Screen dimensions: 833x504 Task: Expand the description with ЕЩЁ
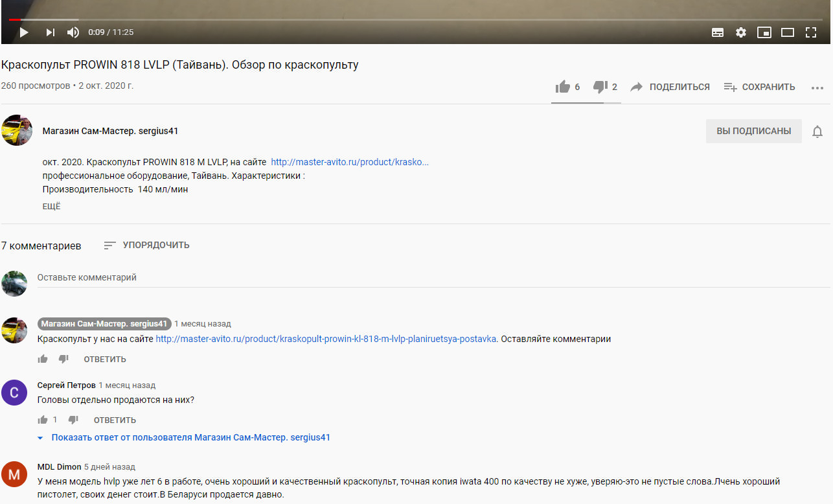point(52,206)
